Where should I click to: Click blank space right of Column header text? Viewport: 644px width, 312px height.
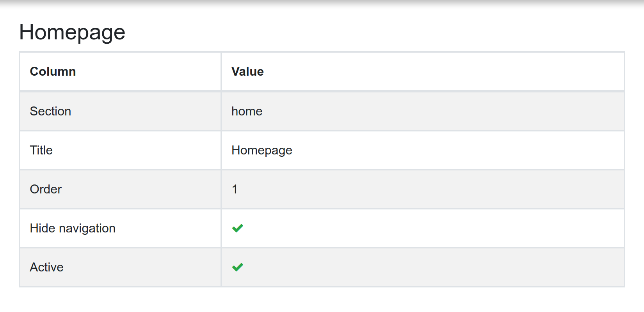(148, 72)
